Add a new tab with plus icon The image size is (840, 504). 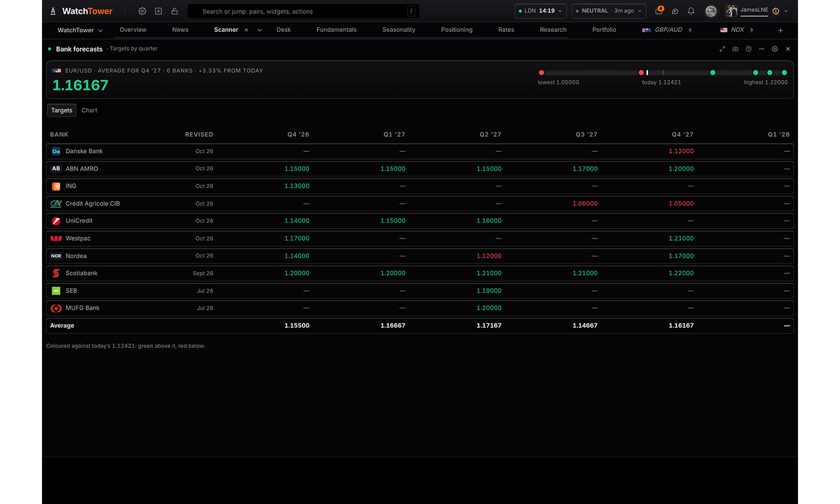(x=781, y=30)
